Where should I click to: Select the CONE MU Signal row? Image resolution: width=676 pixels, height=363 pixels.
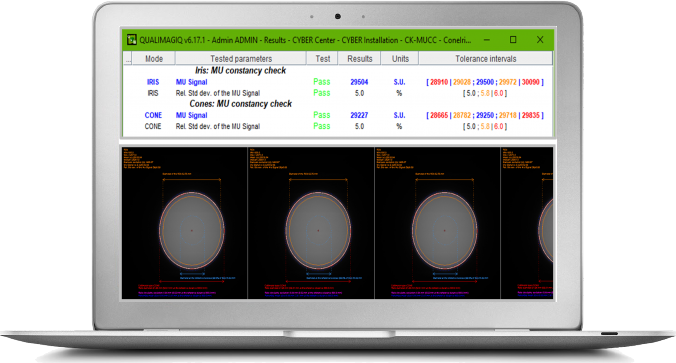[x=338, y=115]
